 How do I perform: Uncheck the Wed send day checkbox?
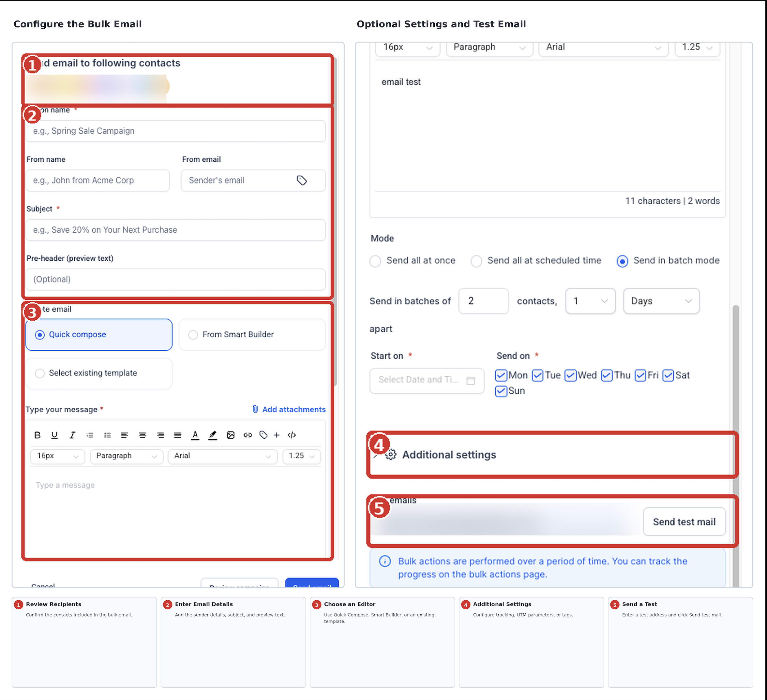(x=570, y=375)
